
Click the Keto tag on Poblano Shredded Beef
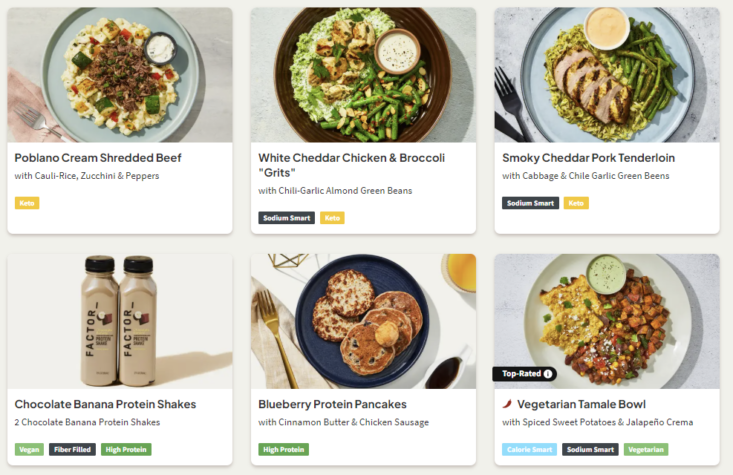[27, 203]
